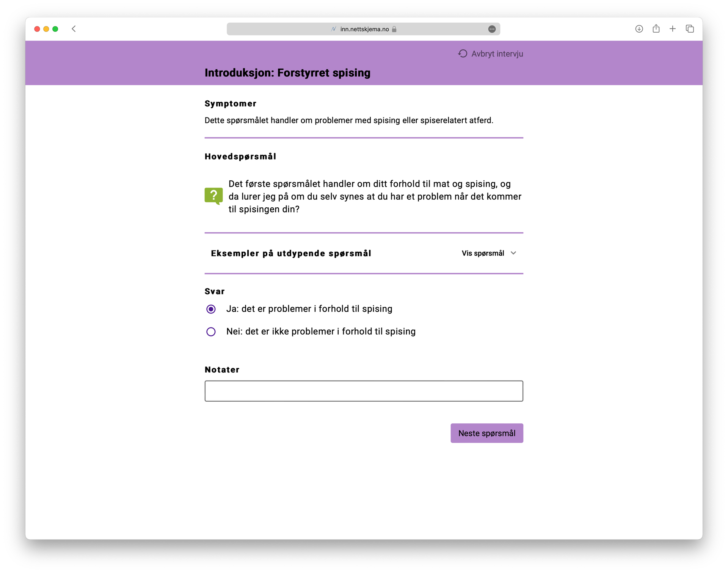728x573 pixels.
Task: Click the 'Dette spørsmålet handler om problemer' sentence
Action: [x=349, y=121]
